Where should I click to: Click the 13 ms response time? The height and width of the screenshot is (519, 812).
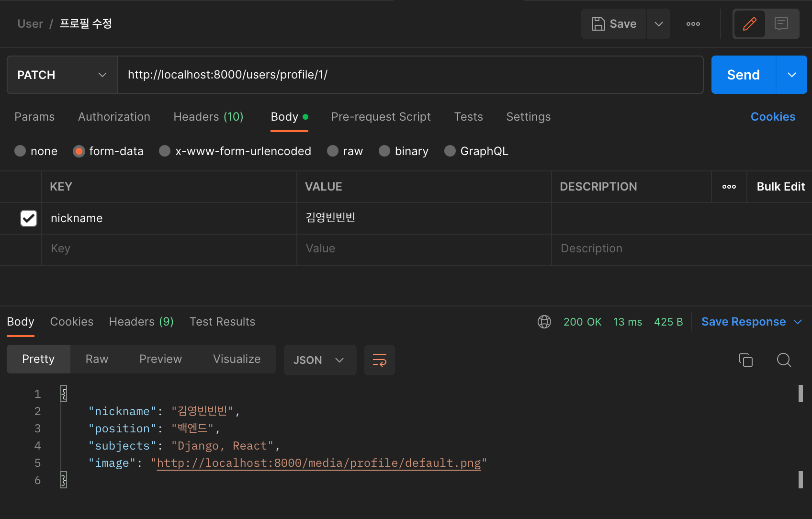627,322
